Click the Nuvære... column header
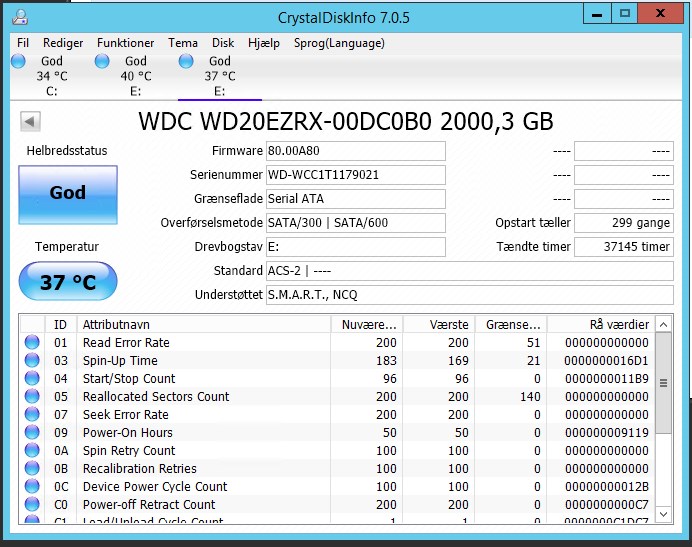Viewport: 692px width, 547px height. point(367,324)
